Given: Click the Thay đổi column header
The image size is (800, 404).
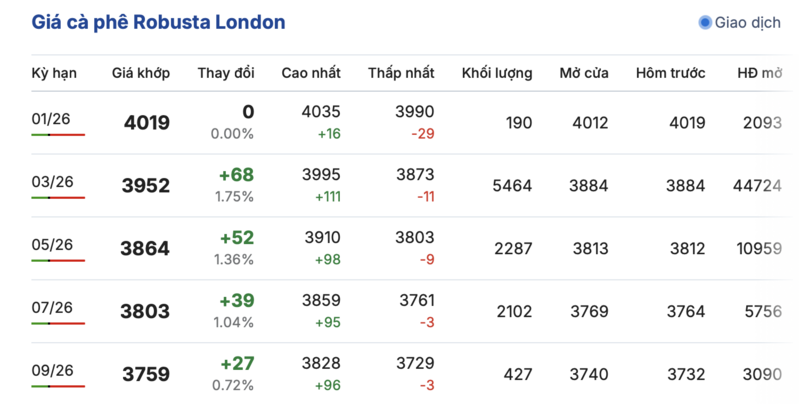Looking at the screenshot, I should [225, 73].
